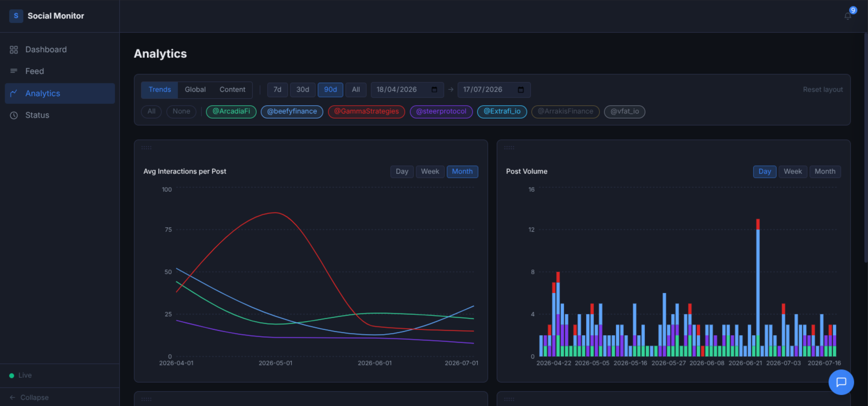Click the green Live status dot
Screen dimensions: 868x406
click(x=12, y=376)
